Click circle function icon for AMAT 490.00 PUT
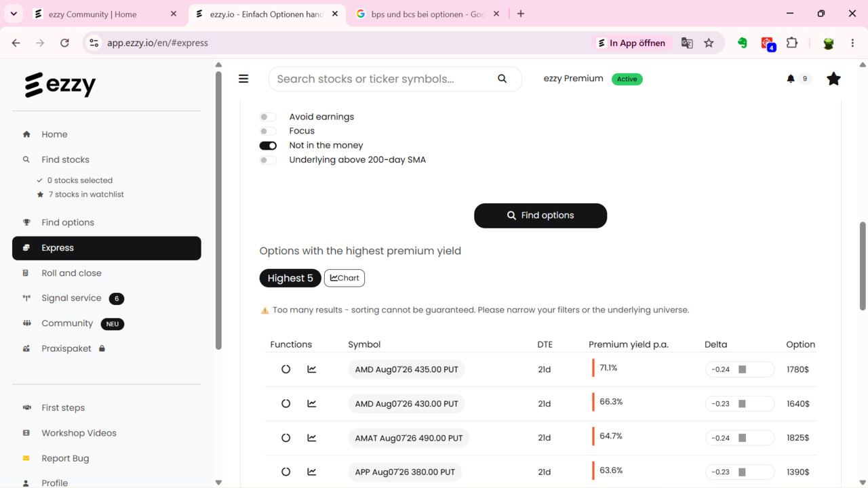The width and height of the screenshot is (868, 488). tap(285, 438)
